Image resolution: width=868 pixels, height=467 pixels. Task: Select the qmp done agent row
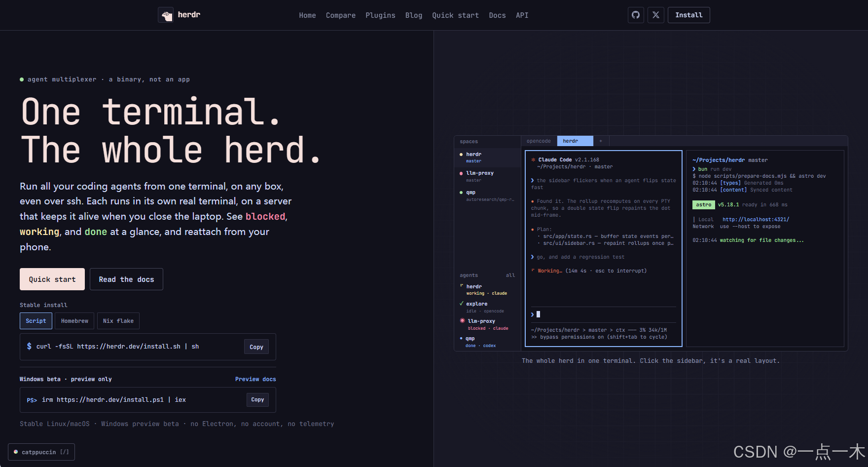(487, 342)
